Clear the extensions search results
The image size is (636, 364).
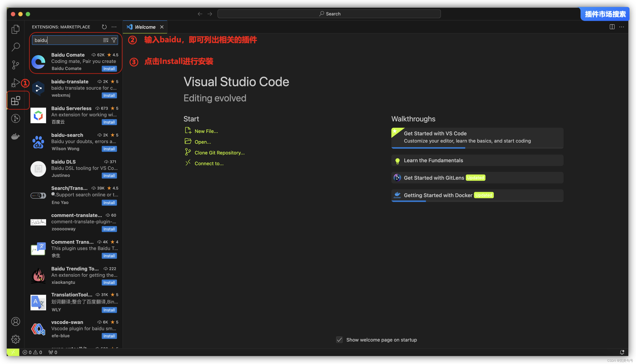tap(106, 40)
